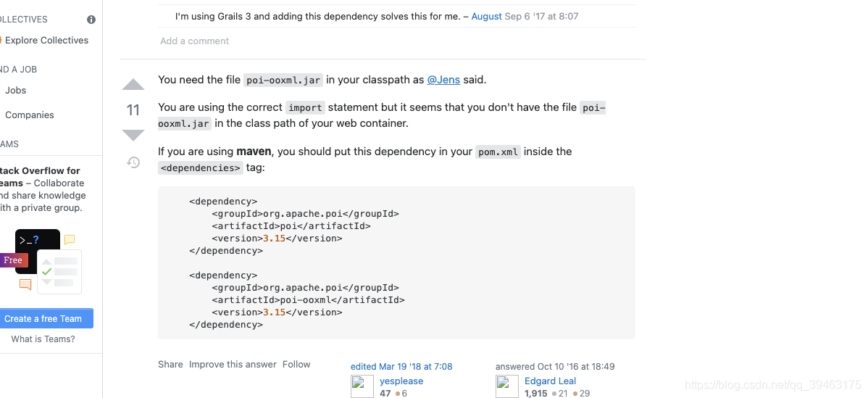Click Improve this answer
The width and height of the screenshot is (868, 398).
click(x=233, y=364)
